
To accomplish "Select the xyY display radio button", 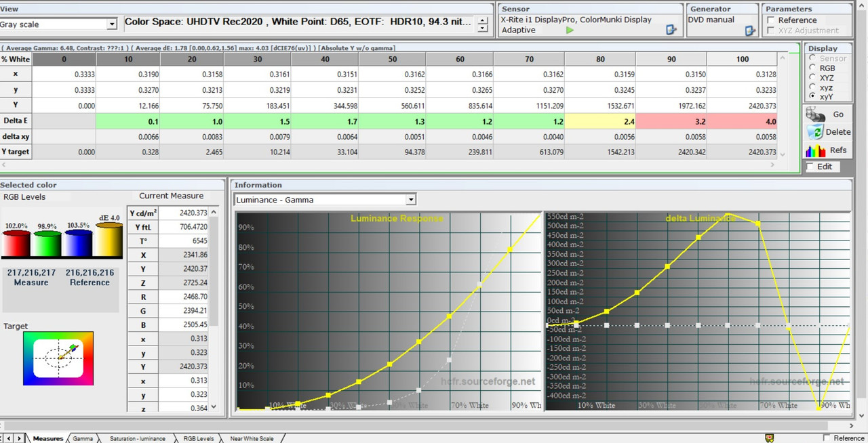I will click(812, 97).
